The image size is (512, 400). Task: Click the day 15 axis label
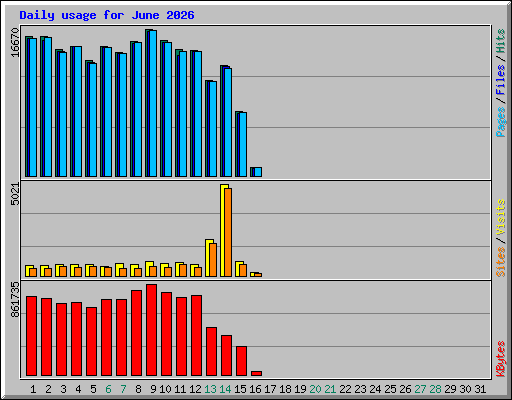point(240,389)
